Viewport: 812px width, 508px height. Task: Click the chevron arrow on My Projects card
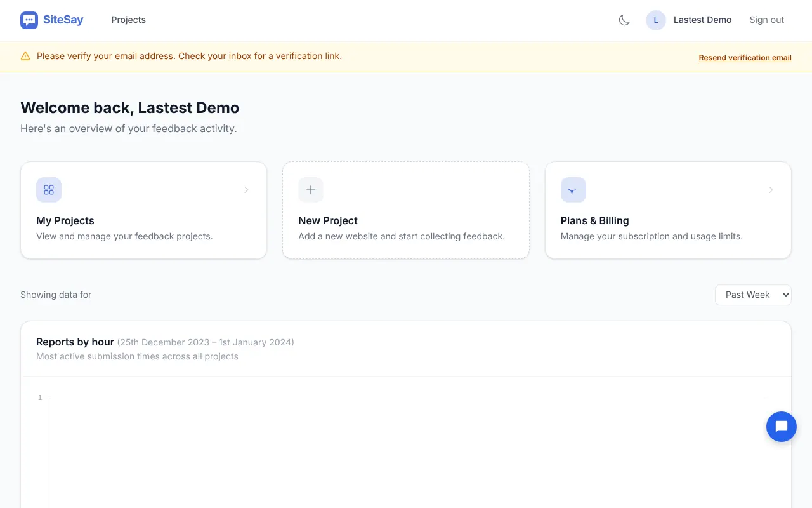tap(246, 190)
